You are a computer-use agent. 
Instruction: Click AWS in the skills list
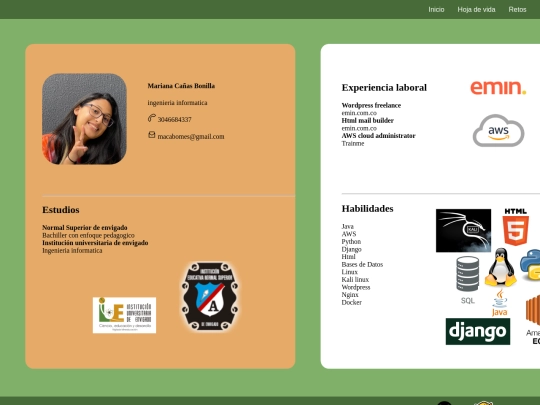point(349,234)
